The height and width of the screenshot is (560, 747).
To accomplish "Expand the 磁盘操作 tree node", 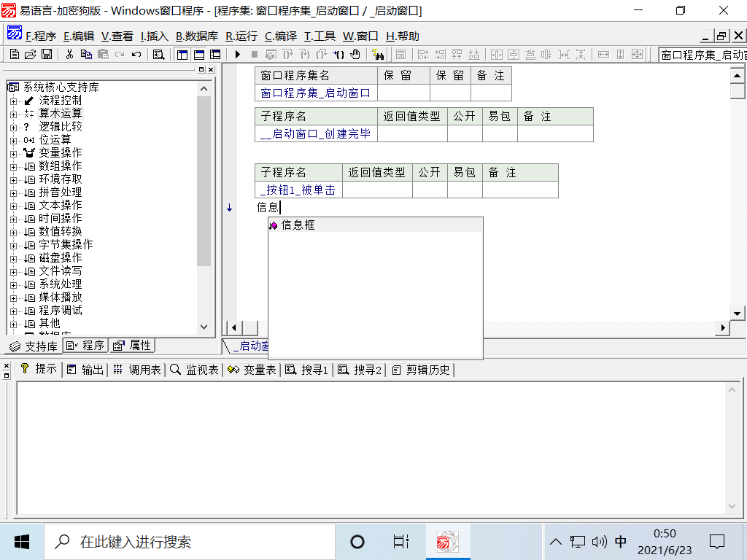I will click(13, 259).
